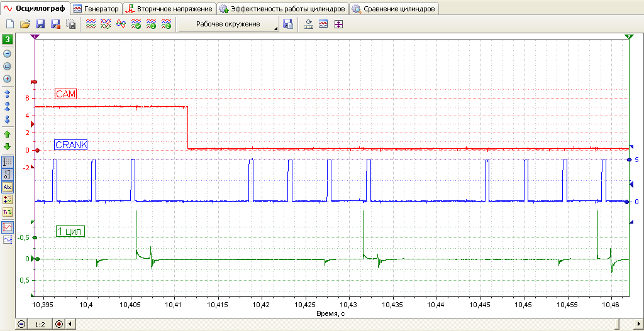
Task: Move channel down with green arrow
Action: tap(7, 147)
